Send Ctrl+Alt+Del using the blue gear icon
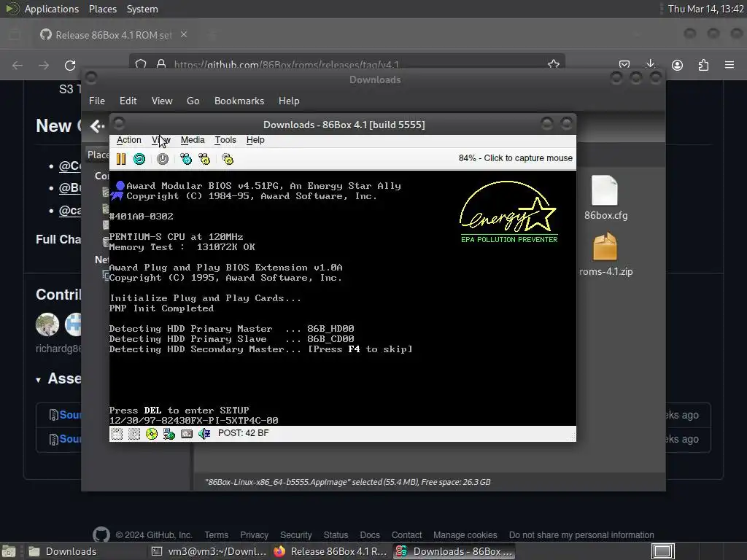Viewport: 747px width, 560px height. pos(186,159)
